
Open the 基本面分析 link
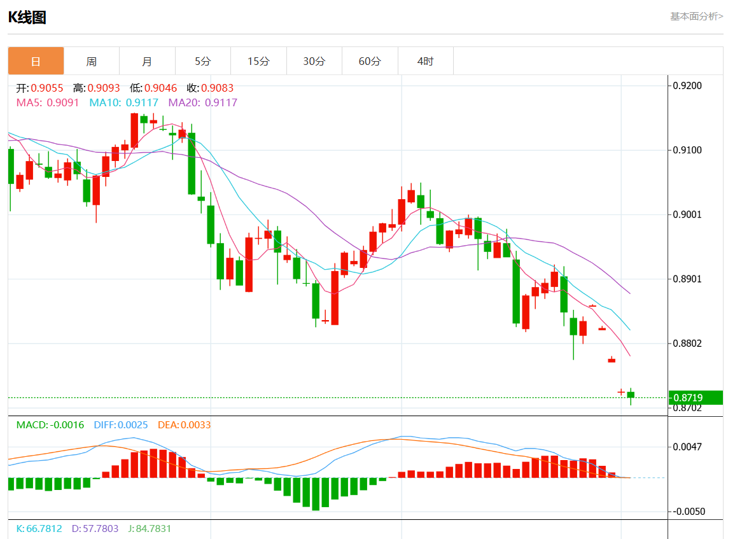696,17
